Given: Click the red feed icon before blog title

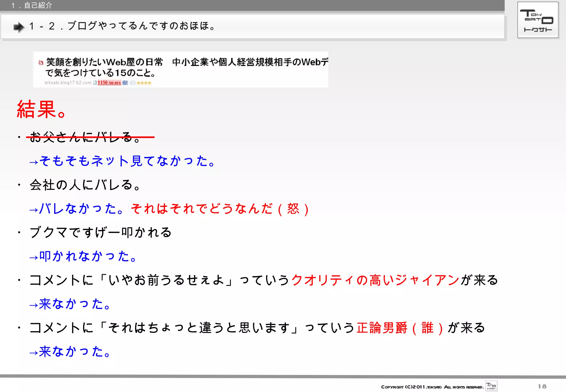Looking at the screenshot, I should coord(41,63).
